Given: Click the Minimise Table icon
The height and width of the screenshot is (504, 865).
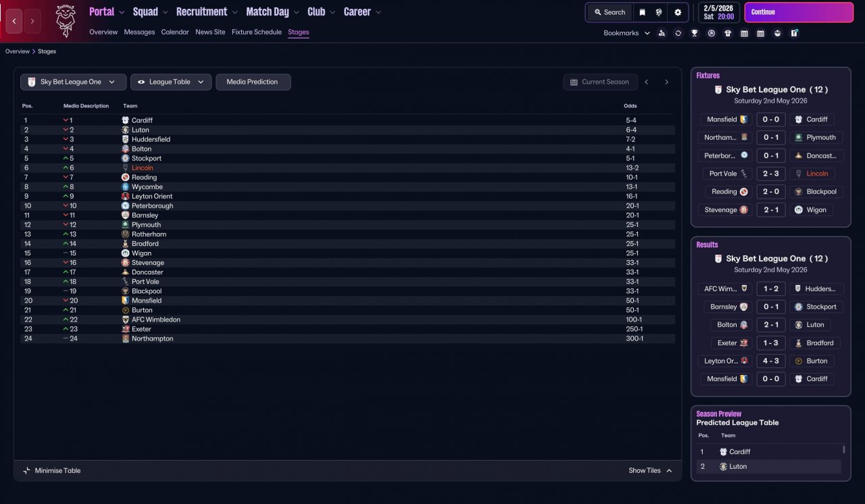Looking at the screenshot, I should click(x=27, y=470).
